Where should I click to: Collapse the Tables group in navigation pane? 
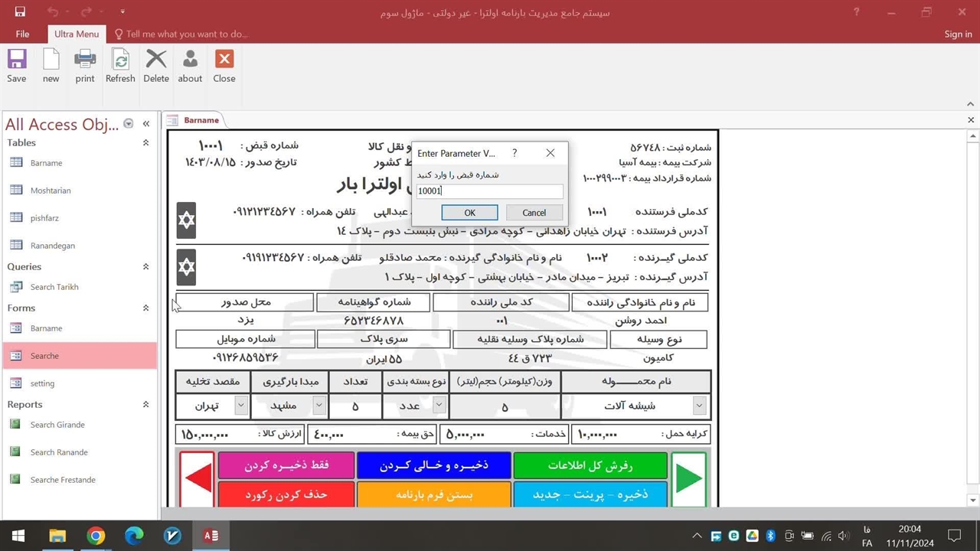pyautogui.click(x=145, y=143)
